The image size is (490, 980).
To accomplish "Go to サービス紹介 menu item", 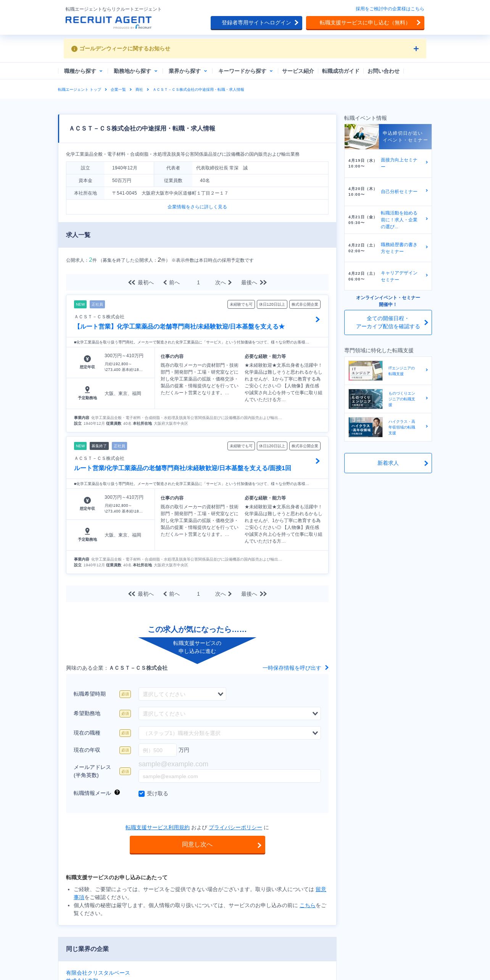I will (298, 71).
